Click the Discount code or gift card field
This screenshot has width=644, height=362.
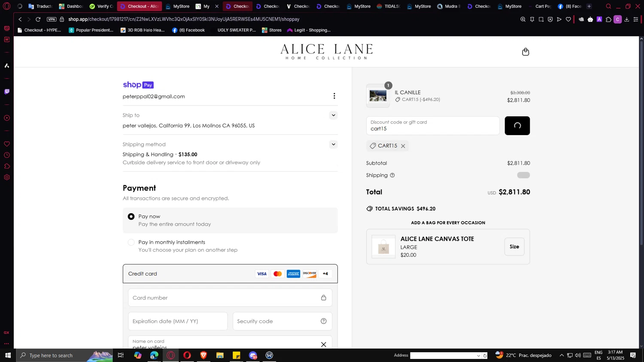tap(433, 126)
